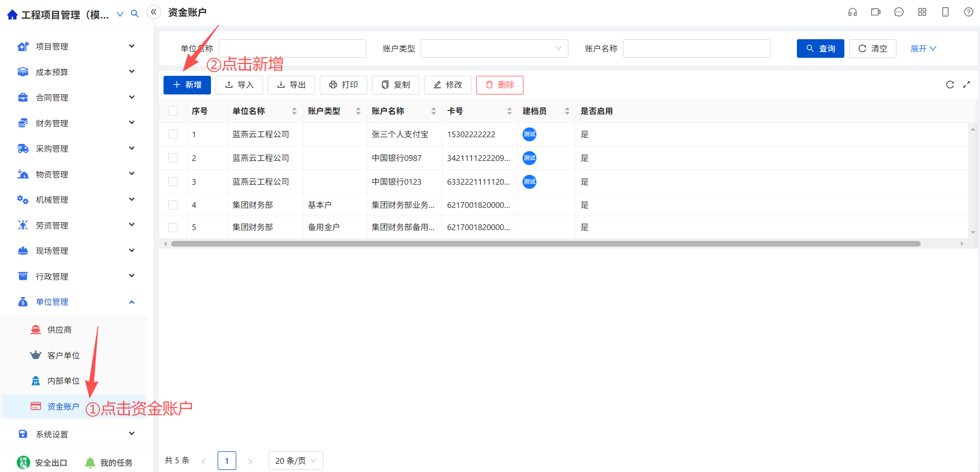Image resolution: width=980 pixels, height=472 pixels.
Task: Focus the 单位名称 filter input
Action: (x=292, y=48)
